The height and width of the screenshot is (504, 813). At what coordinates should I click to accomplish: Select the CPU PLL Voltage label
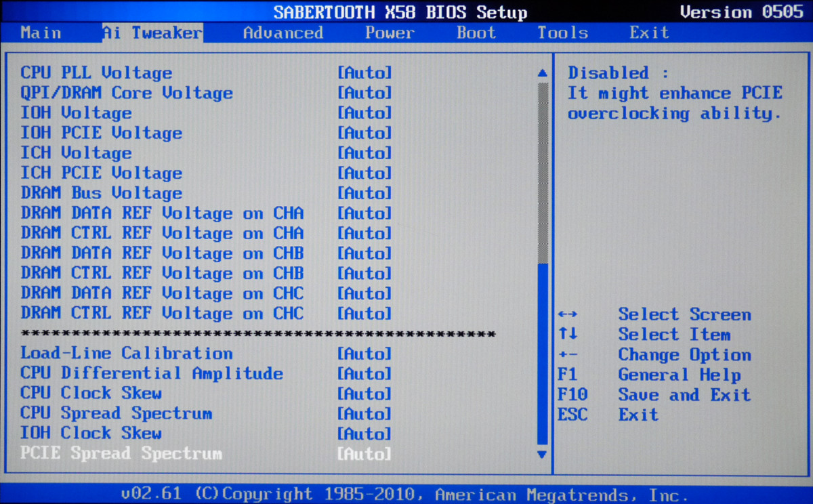pos(96,72)
